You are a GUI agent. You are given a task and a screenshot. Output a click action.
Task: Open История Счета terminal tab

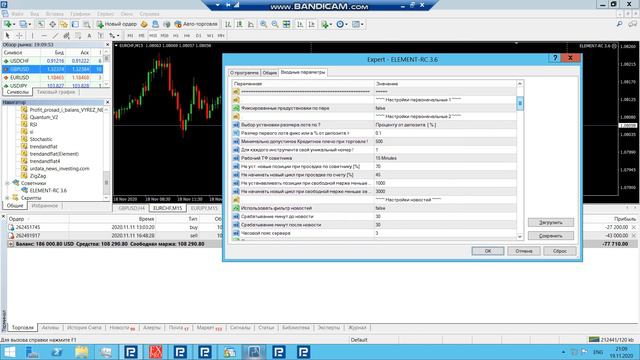tap(84, 328)
